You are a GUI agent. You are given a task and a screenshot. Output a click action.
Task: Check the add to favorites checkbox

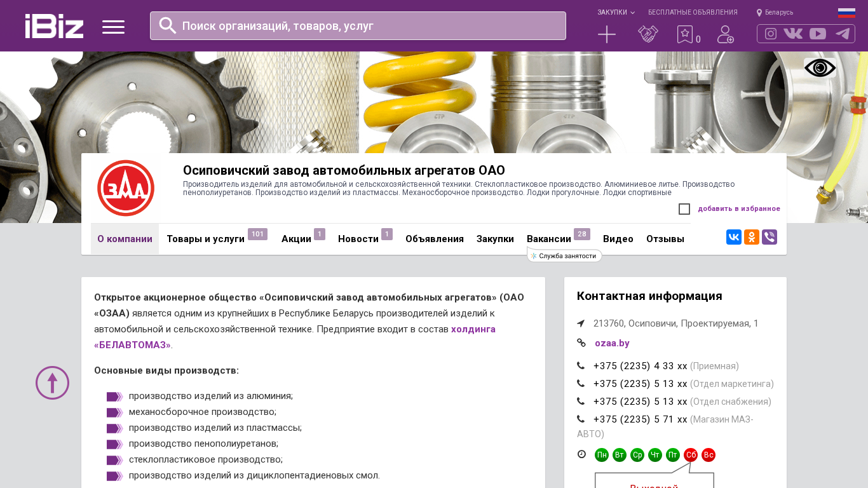coord(684,209)
